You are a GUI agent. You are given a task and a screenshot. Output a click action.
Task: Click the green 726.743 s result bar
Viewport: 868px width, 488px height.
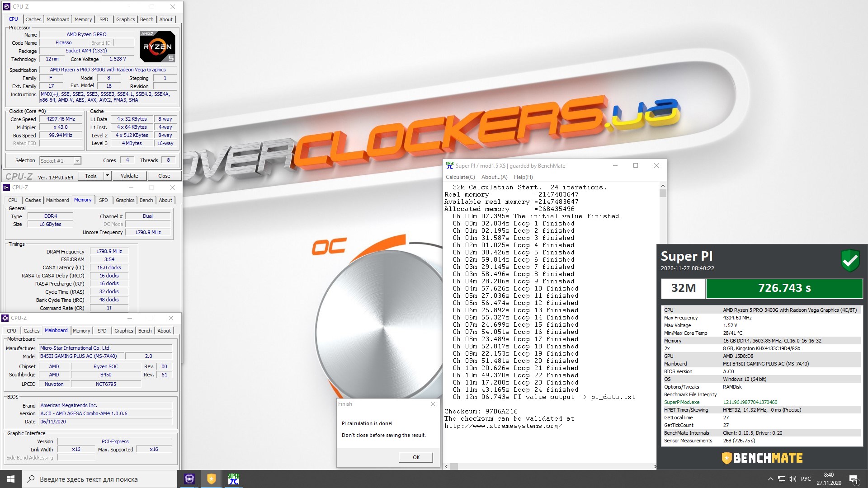tap(784, 288)
